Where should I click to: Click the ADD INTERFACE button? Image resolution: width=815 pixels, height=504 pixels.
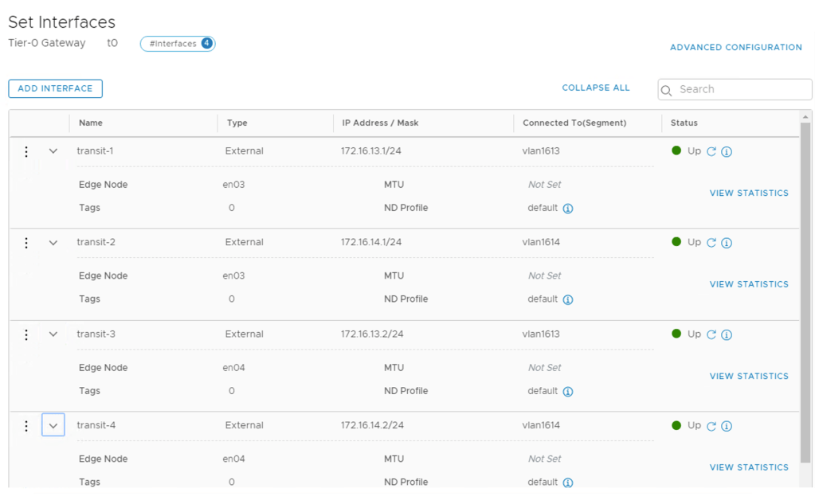pyautogui.click(x=55, y=88)
